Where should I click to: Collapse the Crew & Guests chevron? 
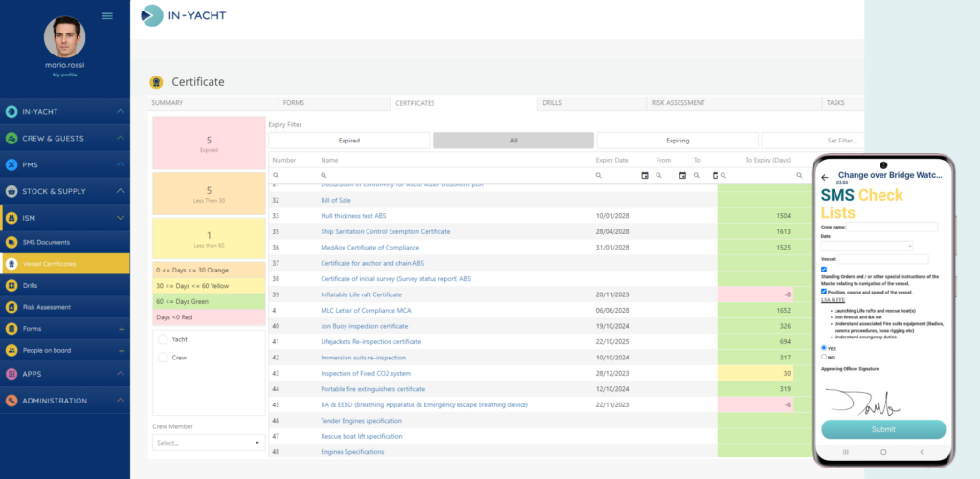[x=121, y=138]
